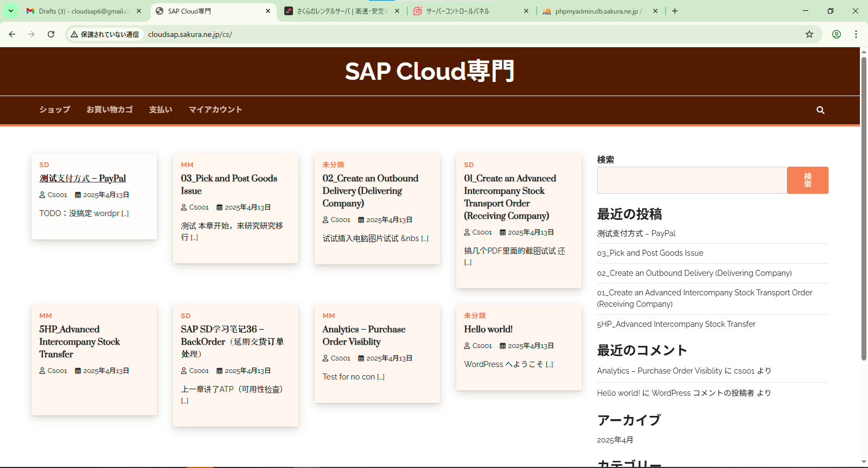Expand the tab search dropdown arrow
Viewport: 868px width, 468px height.
pyautogui.click(x=10, y=11)
